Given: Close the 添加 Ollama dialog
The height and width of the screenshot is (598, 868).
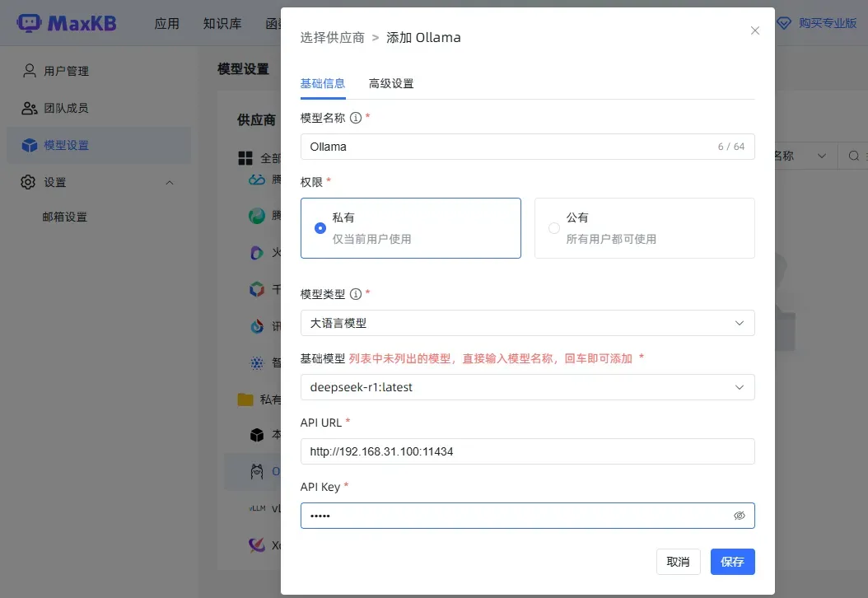Looking at the screenshot, I should [x=754, y=30].
